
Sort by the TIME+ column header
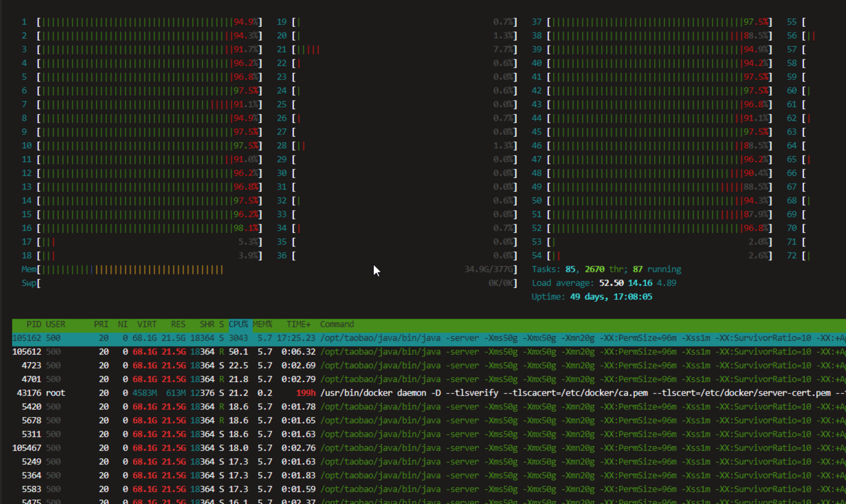[x=298, y=324]
